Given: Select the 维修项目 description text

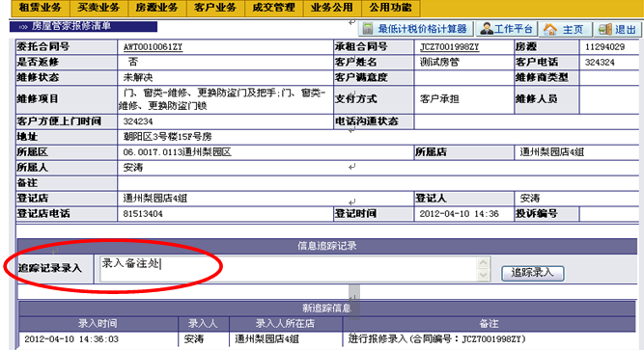Looking at the screenshot, I should [x=222, y=99].
